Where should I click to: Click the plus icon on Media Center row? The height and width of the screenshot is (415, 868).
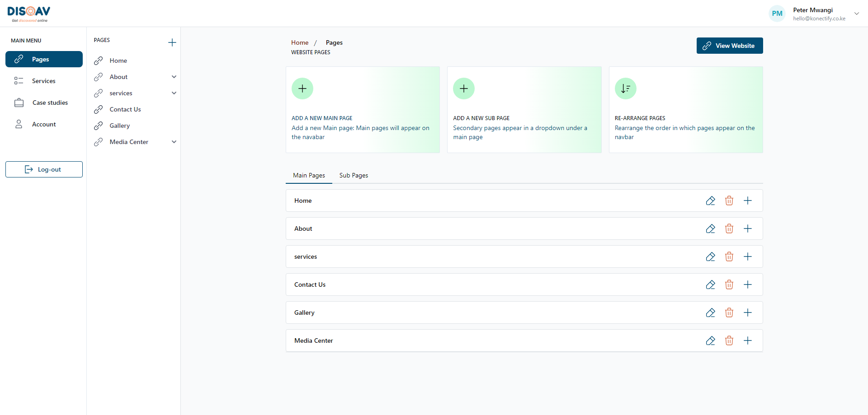(x=748, y=340)
